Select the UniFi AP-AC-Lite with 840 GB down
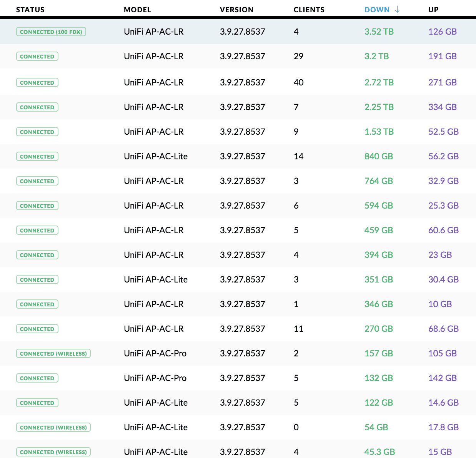Viewport: 476px width, 458px height. 155,157
